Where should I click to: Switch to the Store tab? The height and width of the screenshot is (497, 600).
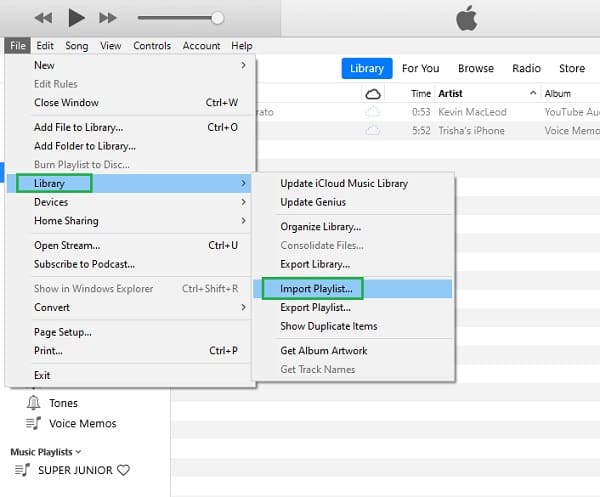[572, 68]
